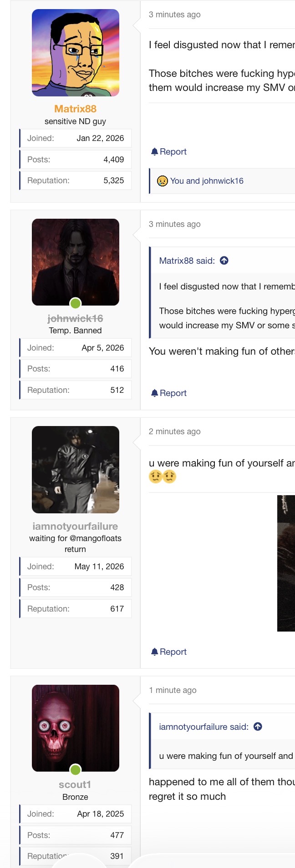Select Matrix88's reputation '5,325'
The image size is (295, 868).
click(x=114, y=181)
